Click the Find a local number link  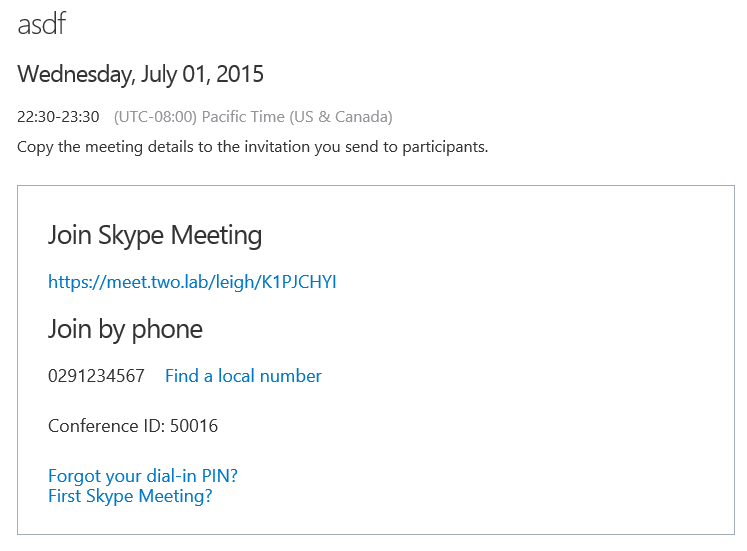point(243,376)
